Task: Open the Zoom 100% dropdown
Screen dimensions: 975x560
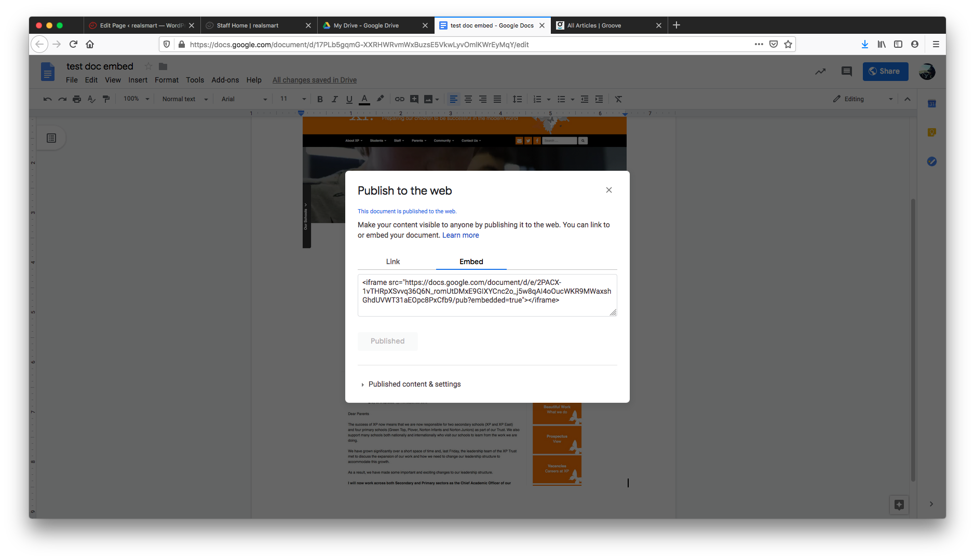Action: (x=136, y=99)
